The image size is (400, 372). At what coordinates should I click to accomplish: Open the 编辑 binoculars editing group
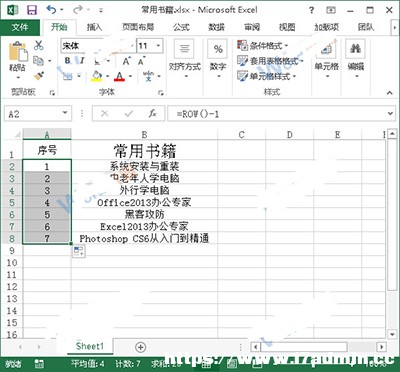click(x=356, y=59)
